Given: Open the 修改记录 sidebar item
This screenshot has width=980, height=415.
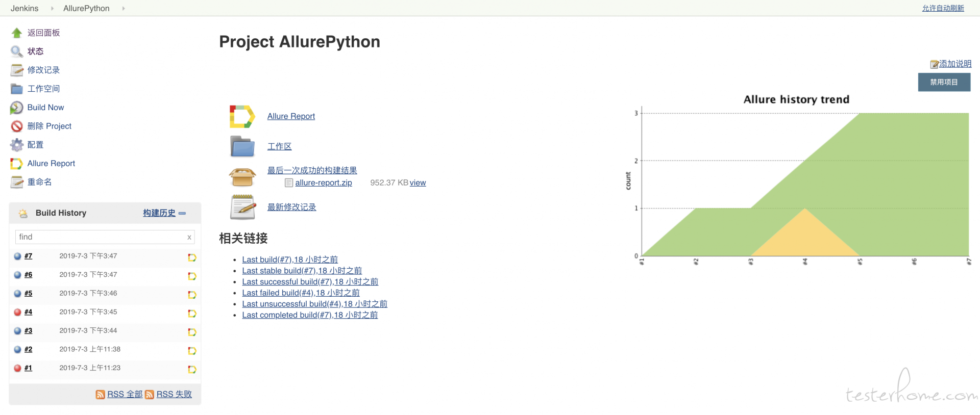Looking at the screenshot, I should click(x=44, y=70).
